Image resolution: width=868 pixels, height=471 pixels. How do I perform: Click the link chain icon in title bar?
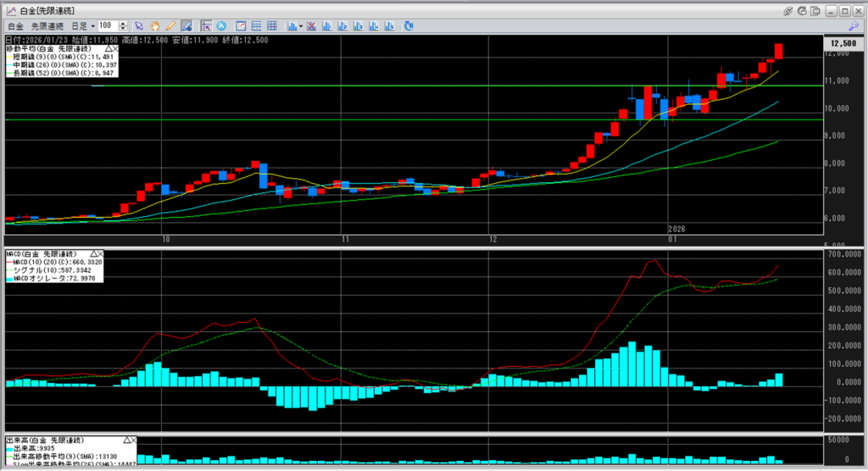tap(788, 10)
